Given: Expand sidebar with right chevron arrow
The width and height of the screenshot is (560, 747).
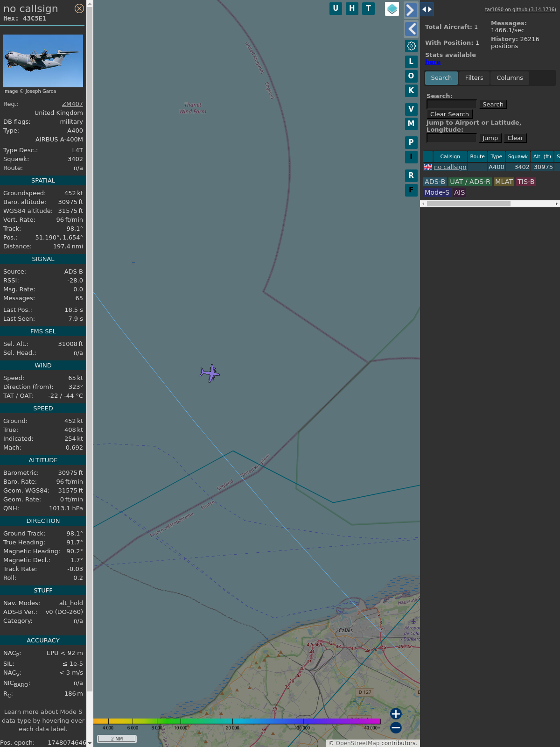Looking at the screenshot, I should pyautogui.click(x=411, y=10).
